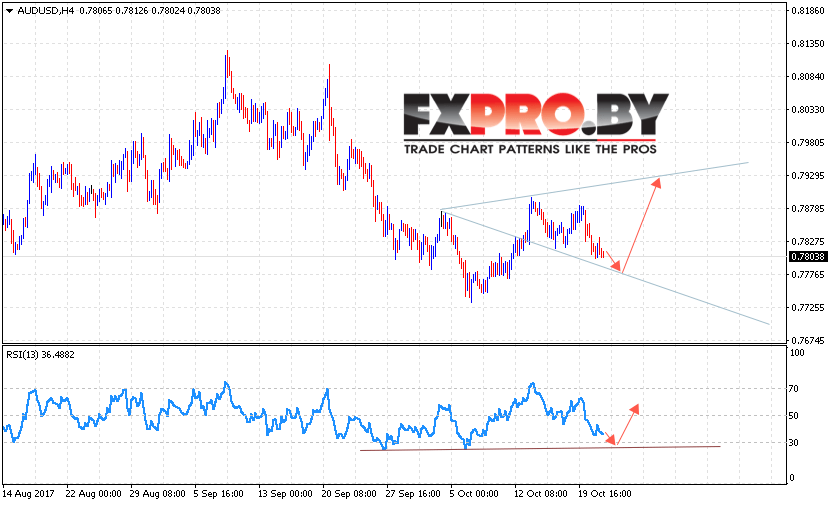Image resolution: width=829 pixels, height=505 pixels.
Task: Click the RSI scale level 50
Action: [x=794, y=416]
